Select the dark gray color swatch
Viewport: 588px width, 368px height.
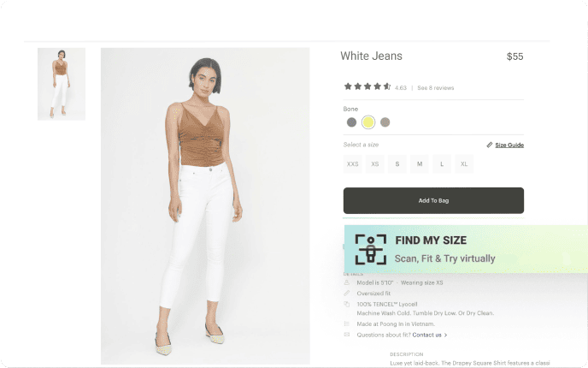pyautogui.click(x=351, y=122)
